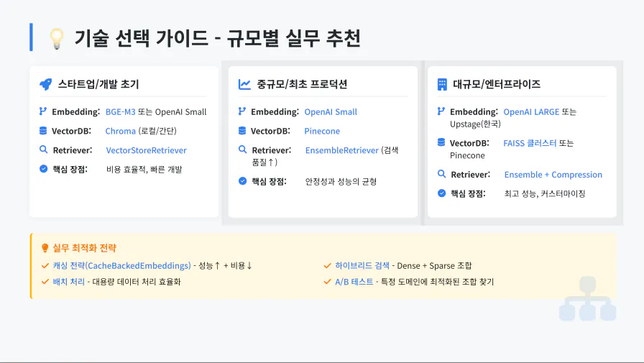Click the BGE-M3 link text

120,111
